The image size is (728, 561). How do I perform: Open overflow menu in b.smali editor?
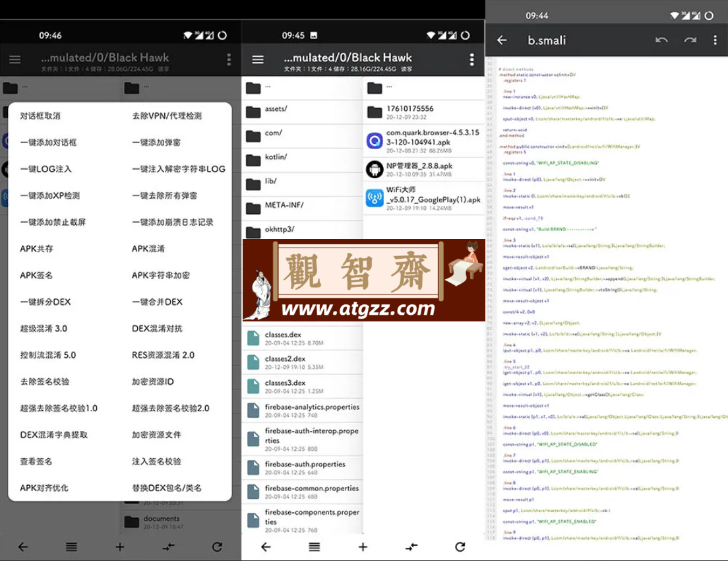pyautogui.click(x=715, y=40)
